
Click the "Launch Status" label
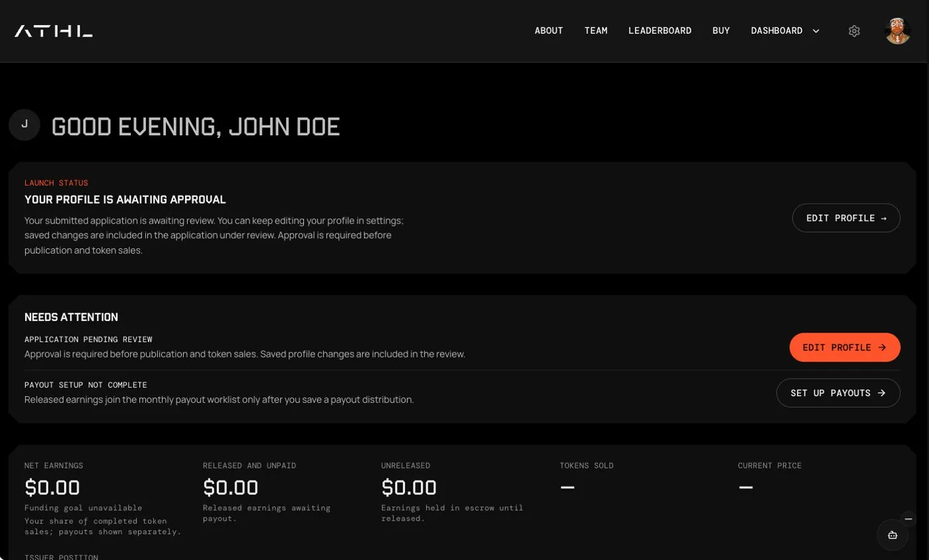tap(56, 183)
